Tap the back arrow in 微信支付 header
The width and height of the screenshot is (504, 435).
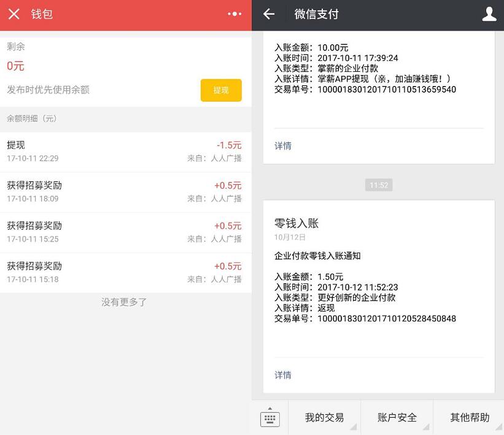(x=269, y=14)
